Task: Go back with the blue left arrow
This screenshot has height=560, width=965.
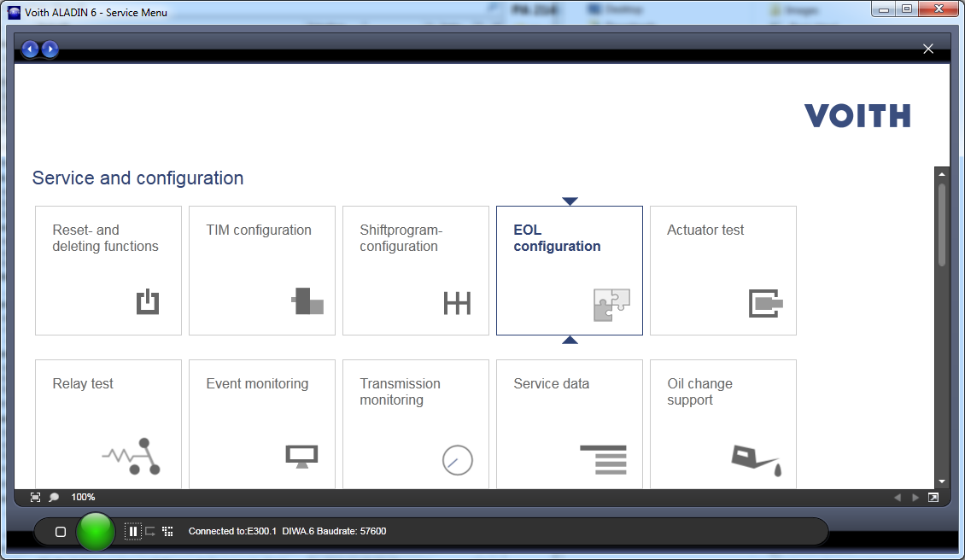Action: pyautogui.click(x=30, y=49)
